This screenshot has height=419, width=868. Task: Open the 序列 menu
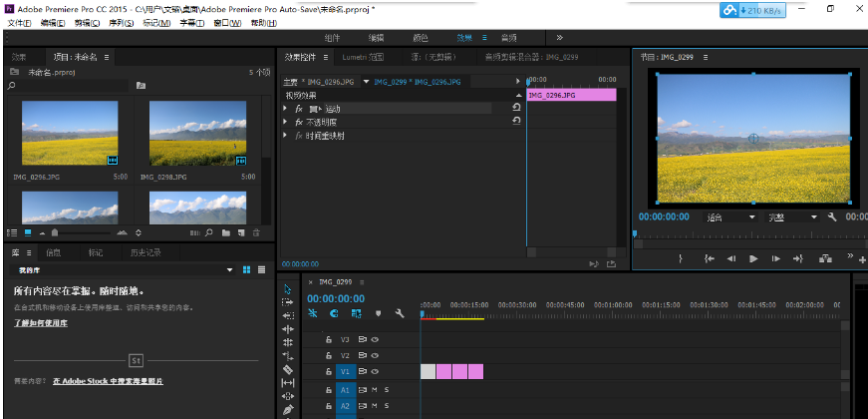tap(122, 23)
